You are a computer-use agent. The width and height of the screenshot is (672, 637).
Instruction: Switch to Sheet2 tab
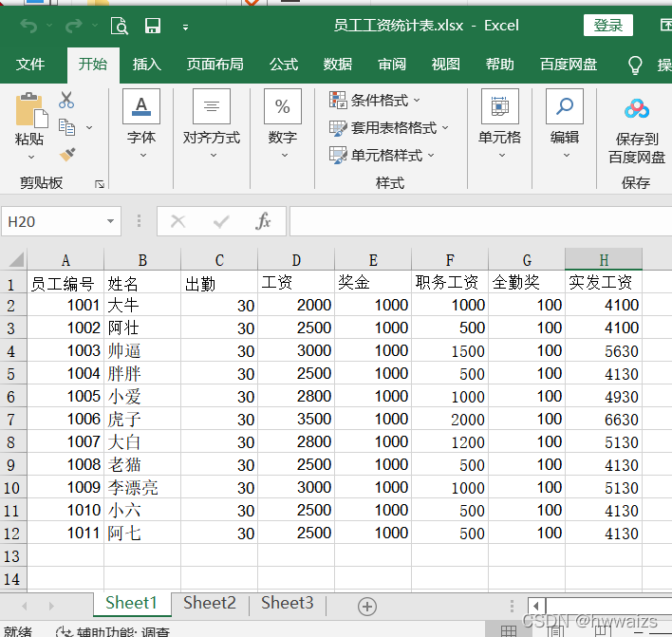(210, 604)
